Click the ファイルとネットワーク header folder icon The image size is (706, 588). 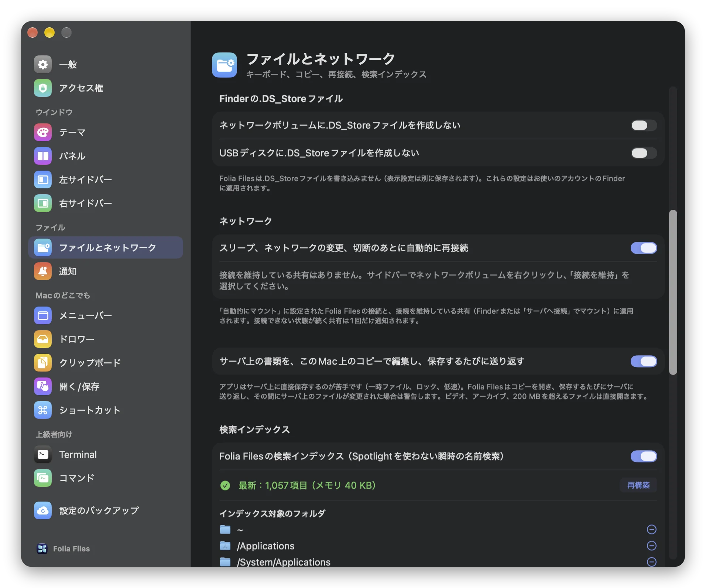pos(225,65)
